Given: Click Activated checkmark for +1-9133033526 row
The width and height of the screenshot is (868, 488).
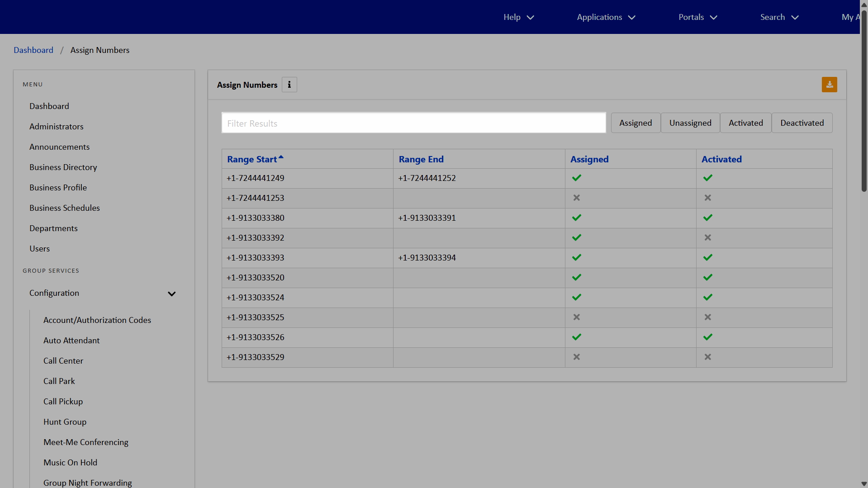Looking at the screenshot, I should coord(707,337).
